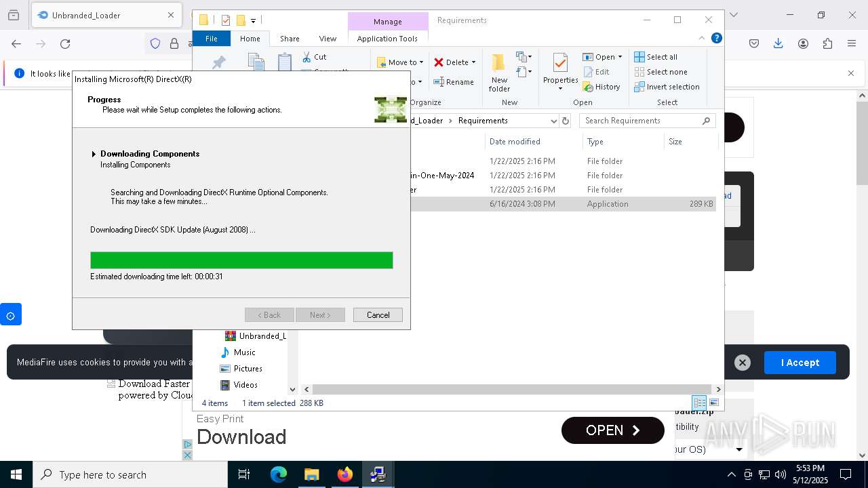Open Firefox from the taskbar
This screenshot has height=488, width=868.
click(x=345, y=474)
